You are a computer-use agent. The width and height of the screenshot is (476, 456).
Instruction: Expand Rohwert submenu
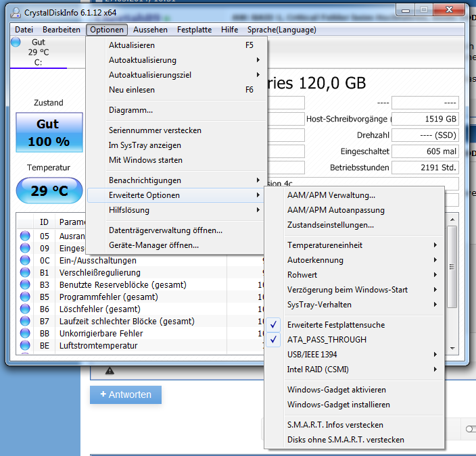(x=354, y=274)
